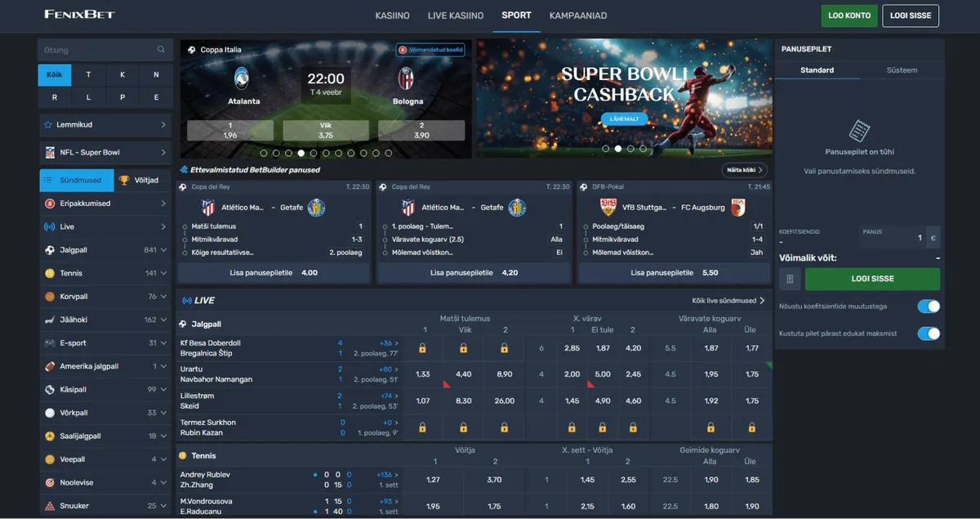Select the Veepall water polo icon
This screenshot has height=519, width=980.
pos(50,459)
